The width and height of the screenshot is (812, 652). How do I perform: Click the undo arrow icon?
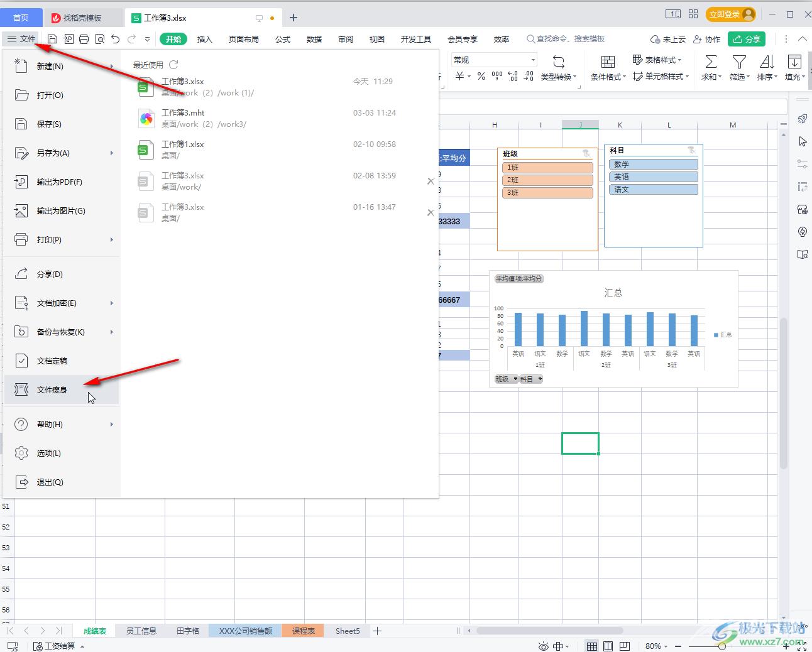point(116,39)
